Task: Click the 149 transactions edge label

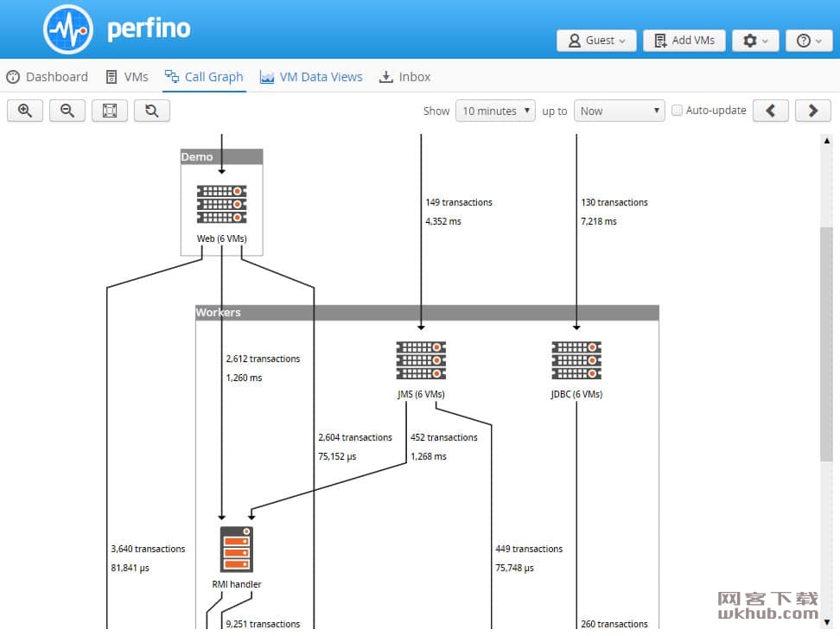Action: (459, 202)
